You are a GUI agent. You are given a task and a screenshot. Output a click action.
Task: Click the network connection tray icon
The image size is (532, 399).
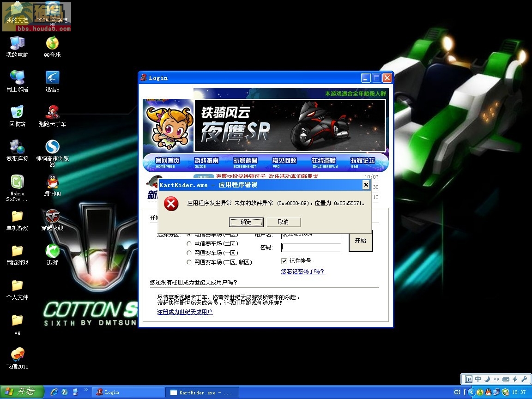pyautogui.click(x=496, y=392)
